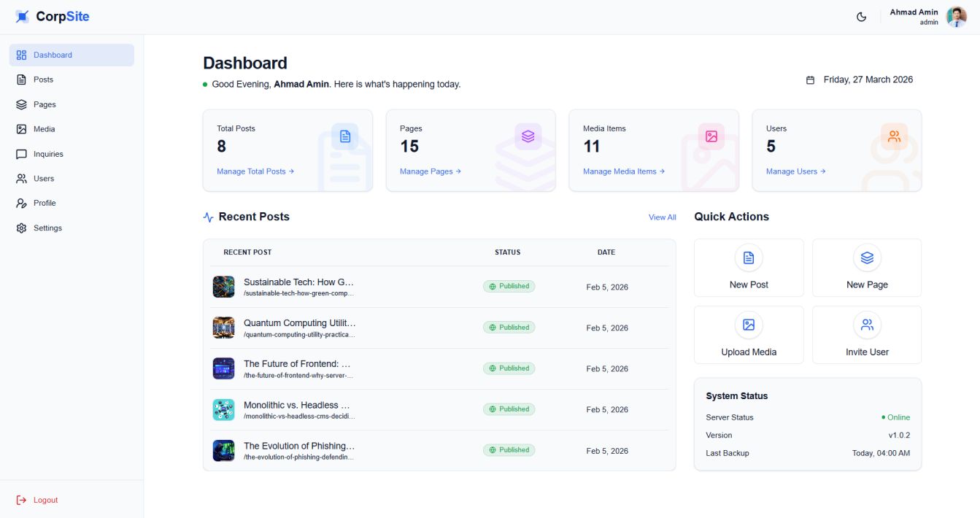
Task: Click Ahmad Amin's profile avatar
Action: pyautogui.click(x=956, y=16)
